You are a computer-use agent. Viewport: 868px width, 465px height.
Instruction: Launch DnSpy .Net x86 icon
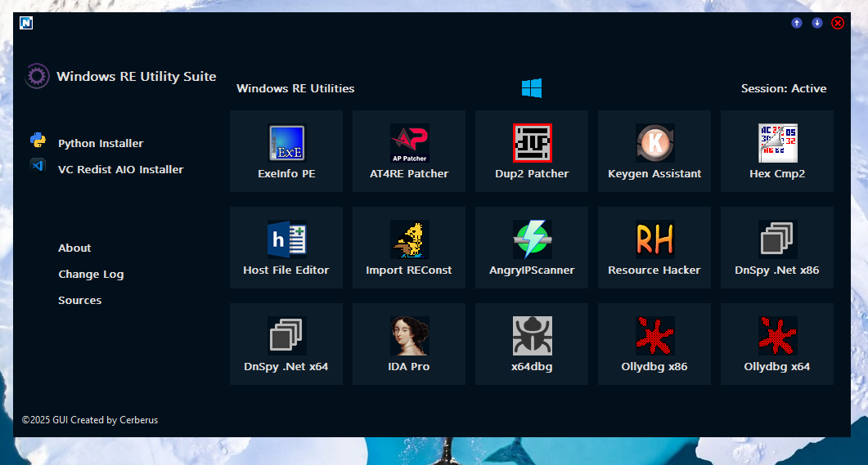(778, 239)
